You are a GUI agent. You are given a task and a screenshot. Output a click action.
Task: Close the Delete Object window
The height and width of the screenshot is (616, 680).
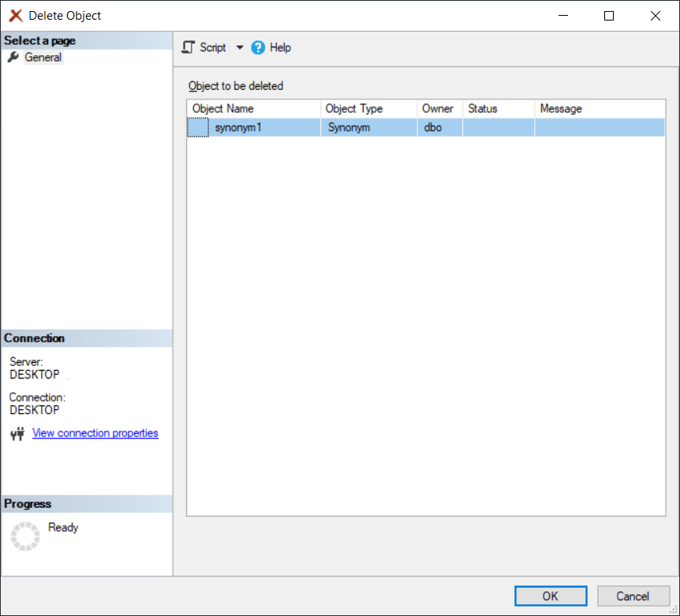click(656, 16)
